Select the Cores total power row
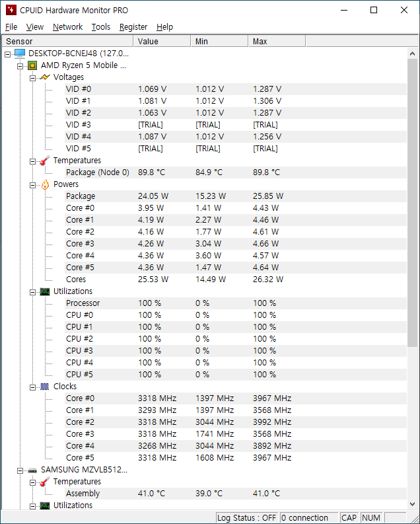This screenshot has height=524, width=420. (236, 280)
